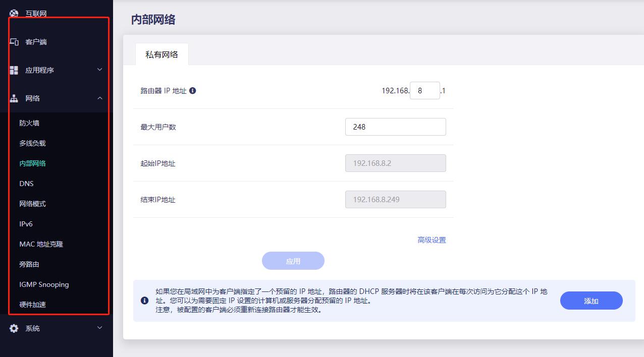Select the DNS menu item
This screenshot has width=644, height=357.
point(26,183)
